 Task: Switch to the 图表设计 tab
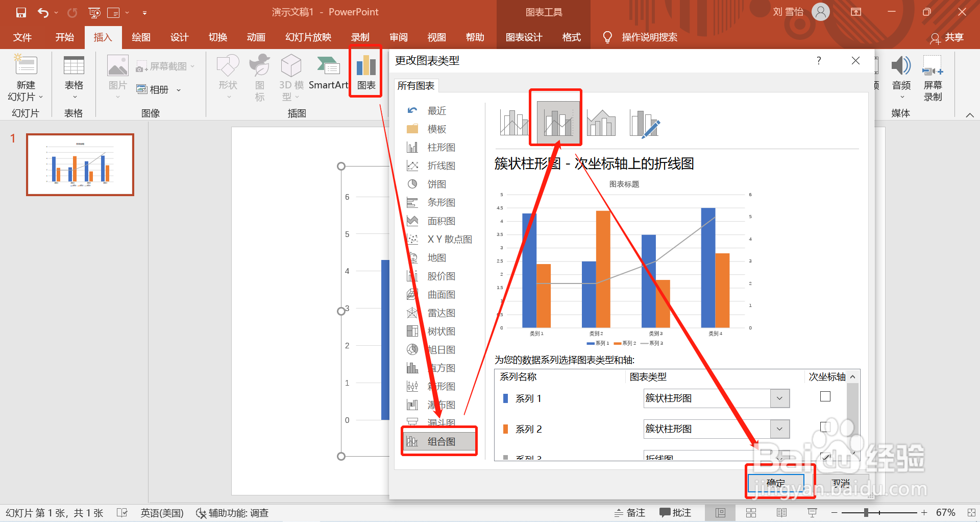524,37
